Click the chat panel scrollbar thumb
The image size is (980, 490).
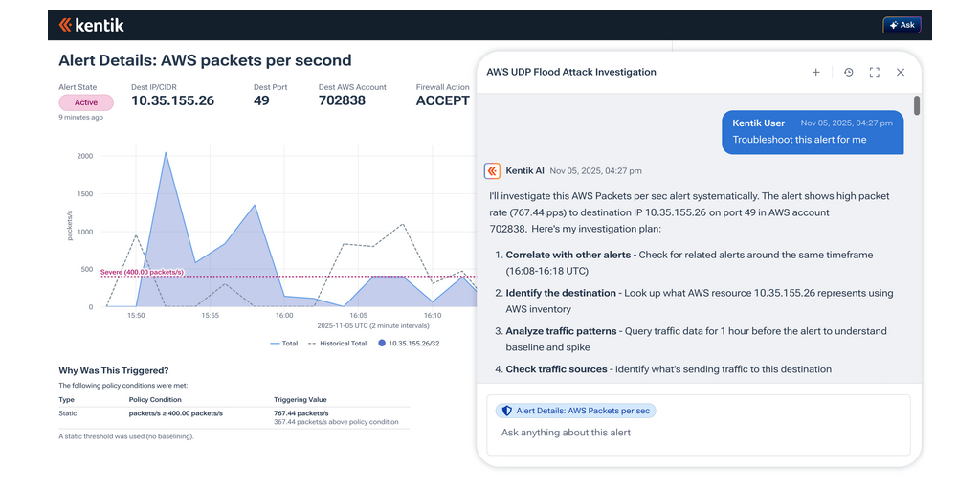916,105
